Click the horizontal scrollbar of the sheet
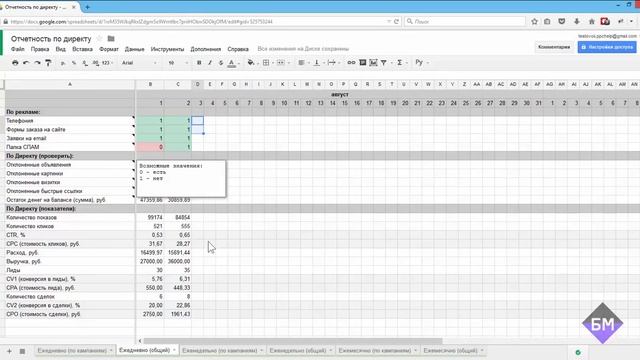The image size is (640, 360). tap(293, 341)
